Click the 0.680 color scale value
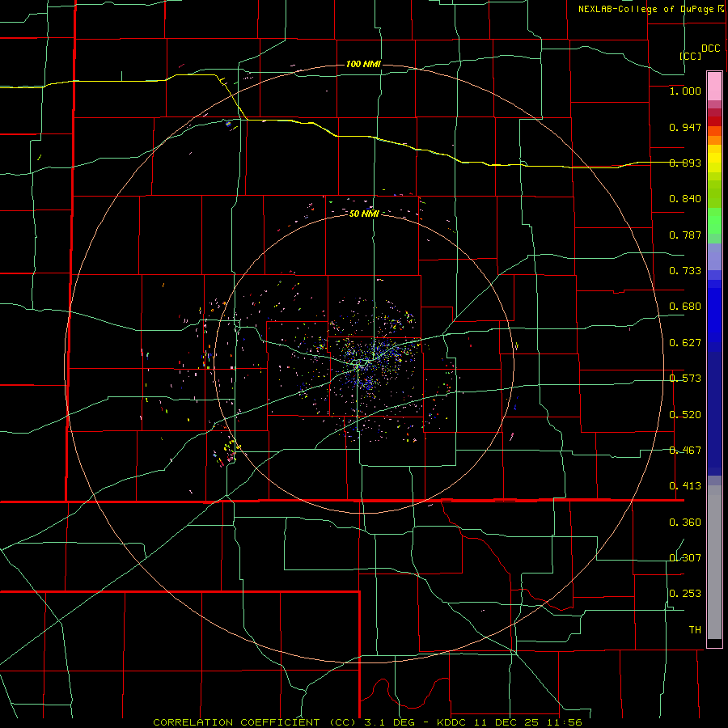728x728 pixels. coord(685,307)
